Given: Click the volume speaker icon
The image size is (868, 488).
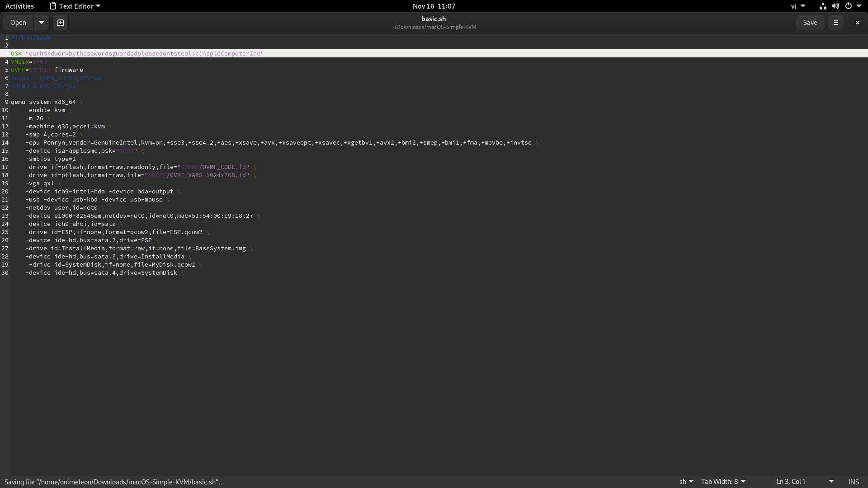Looking at the screenshot, I should [835, 6].
